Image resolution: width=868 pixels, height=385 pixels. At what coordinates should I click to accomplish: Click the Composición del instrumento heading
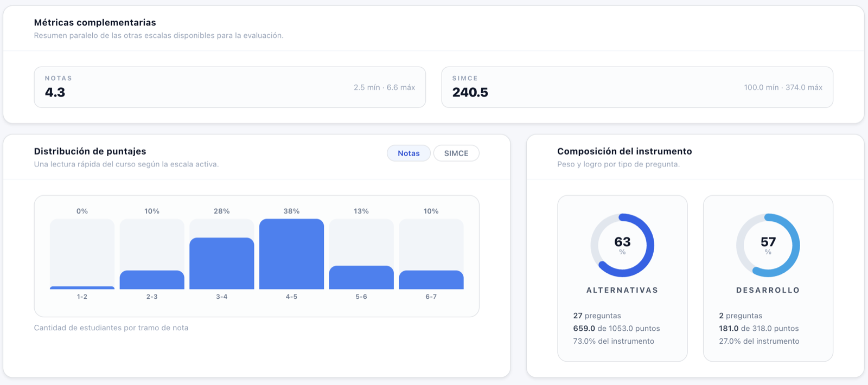click(x=624, y=151)
